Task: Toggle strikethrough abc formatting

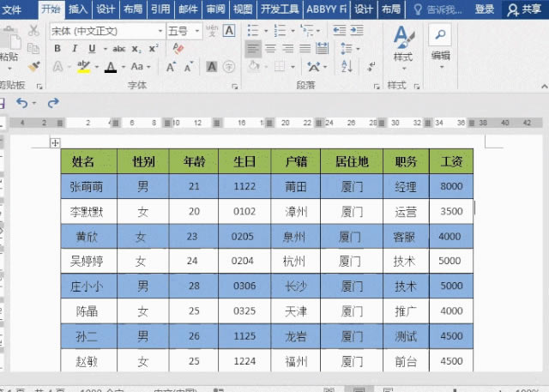Action: point(119,49)
